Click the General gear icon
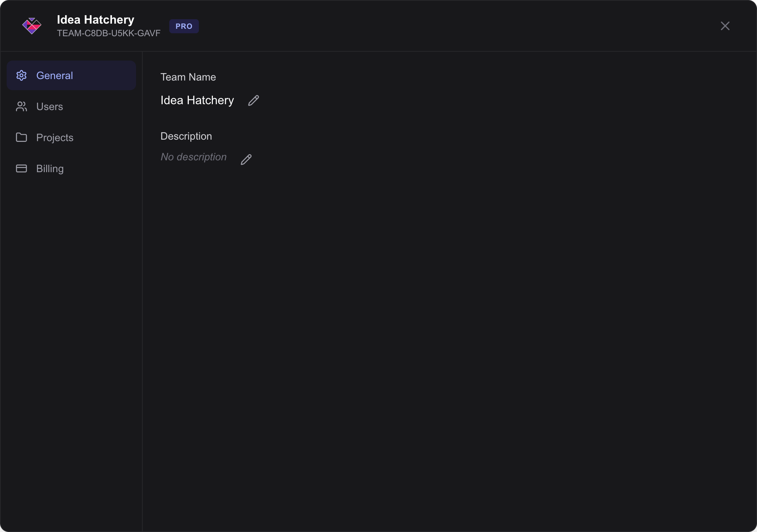Viewport: 757px width, 532px height. 21,75
